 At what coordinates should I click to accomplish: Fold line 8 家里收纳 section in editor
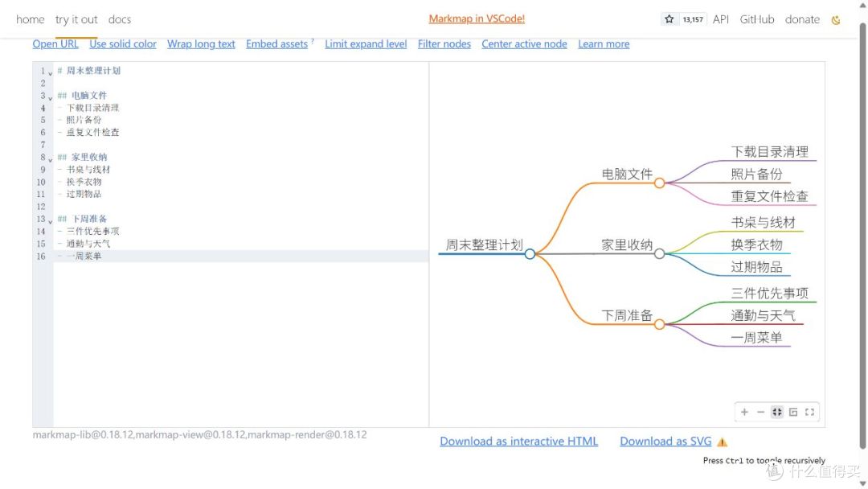click(x=51, y=159)
